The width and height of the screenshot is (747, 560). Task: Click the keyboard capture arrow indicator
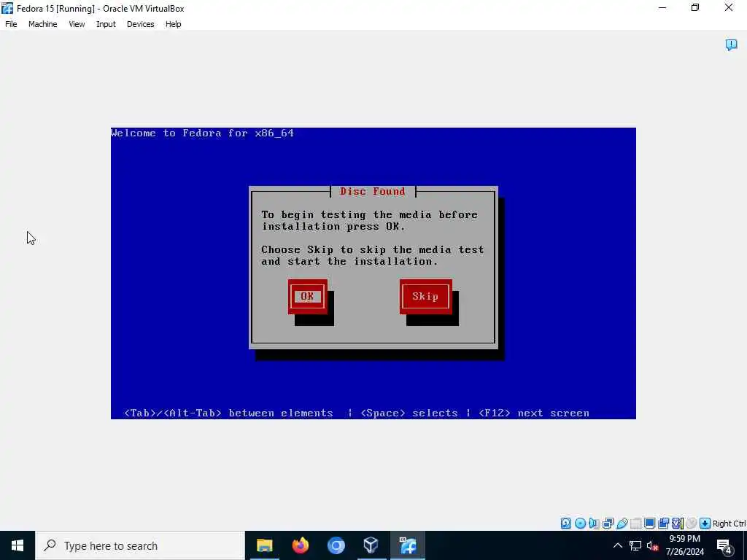[x=705, y=524]
